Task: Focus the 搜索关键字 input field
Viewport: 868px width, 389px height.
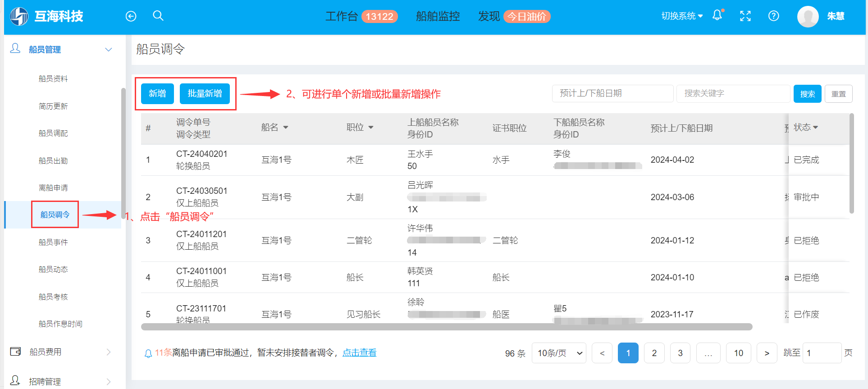Action: click(x=733, y=93)
